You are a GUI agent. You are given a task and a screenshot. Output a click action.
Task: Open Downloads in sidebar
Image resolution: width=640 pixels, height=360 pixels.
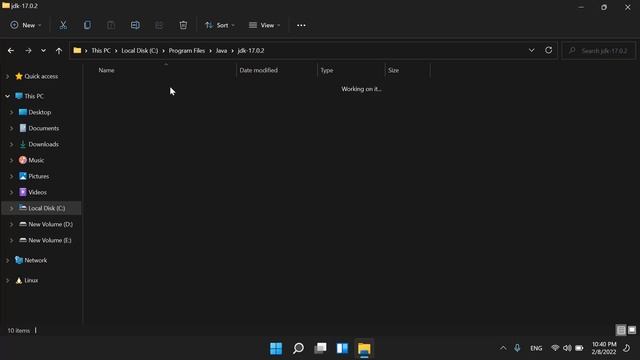[43, 144]
